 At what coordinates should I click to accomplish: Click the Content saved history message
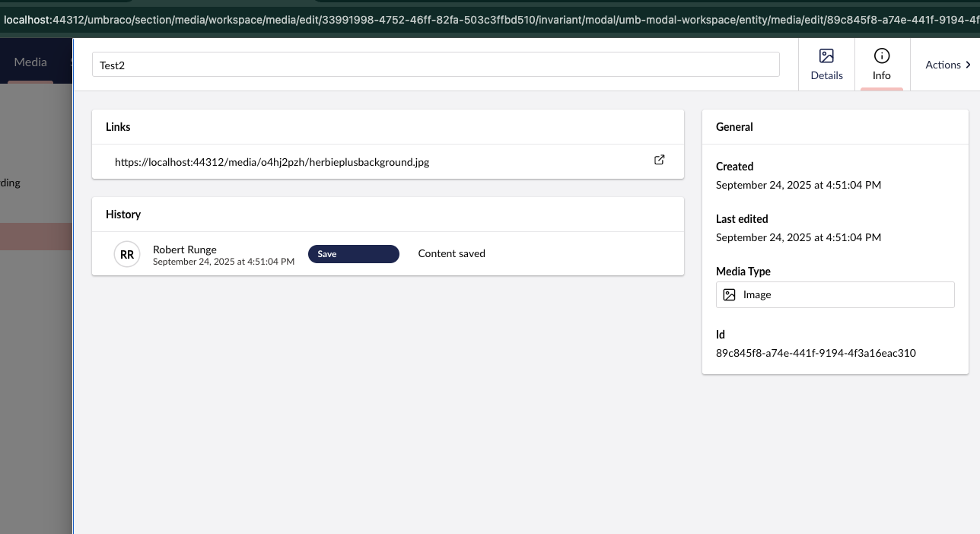click(x=451, y=253)
